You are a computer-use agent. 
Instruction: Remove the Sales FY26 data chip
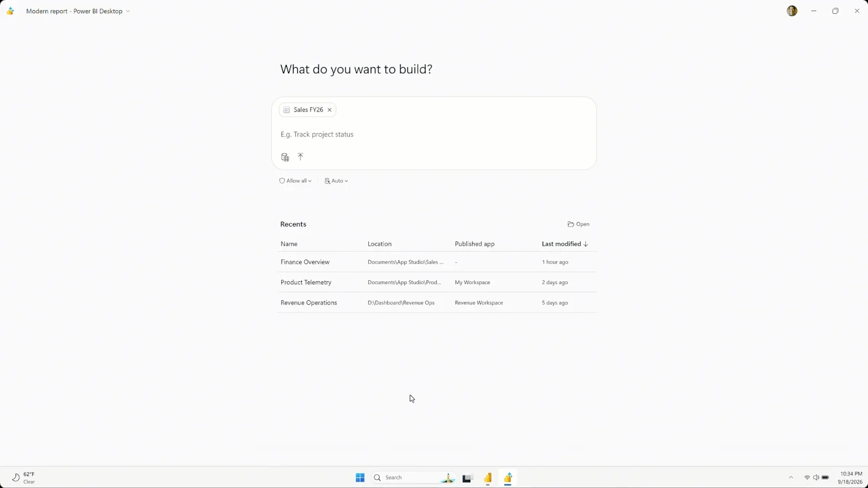(329, 110)
